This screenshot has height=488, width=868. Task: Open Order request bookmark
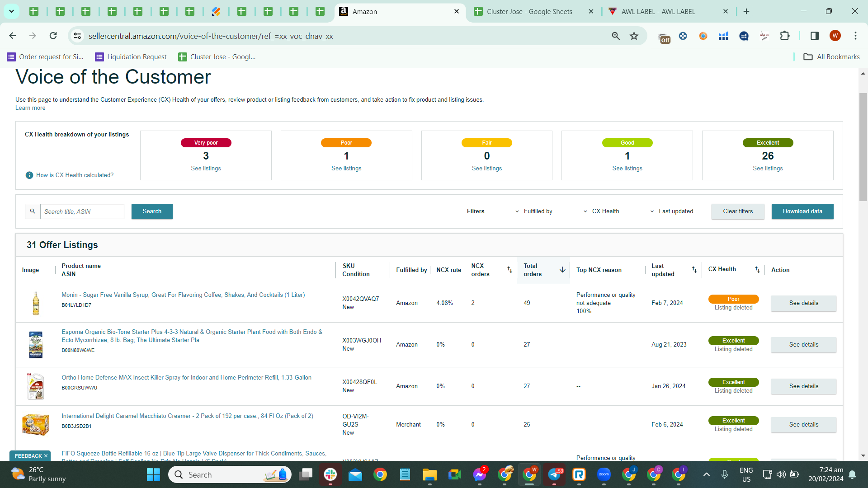(46, 57)
